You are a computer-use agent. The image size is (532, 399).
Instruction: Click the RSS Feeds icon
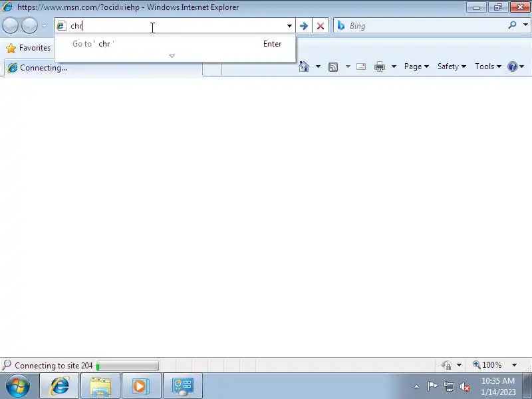333,67
